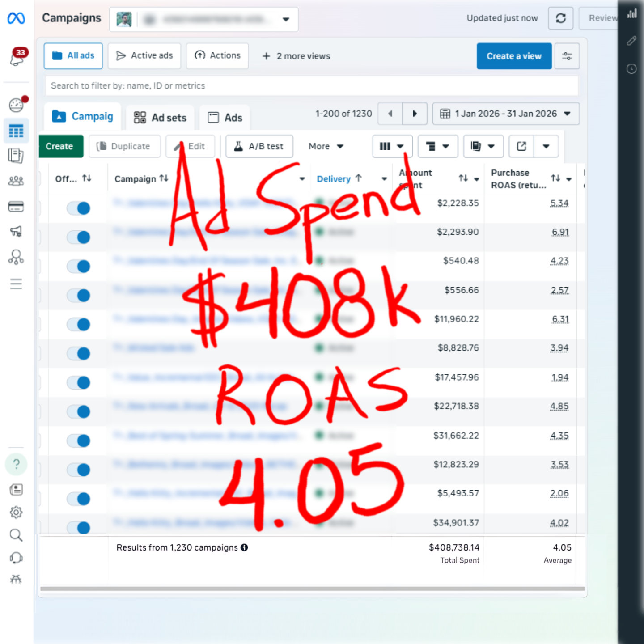Open the Help question mark icon
Screen dimensions: 644x644
[16, 464]
